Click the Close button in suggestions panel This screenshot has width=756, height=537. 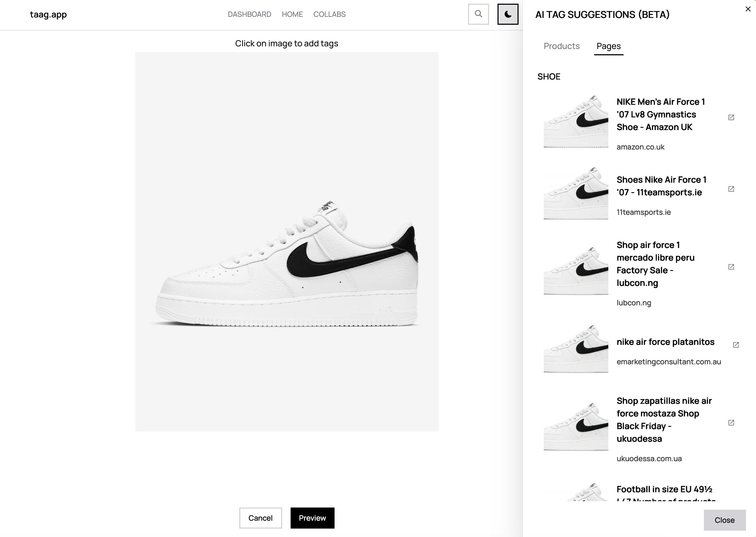tap(724, 520)
